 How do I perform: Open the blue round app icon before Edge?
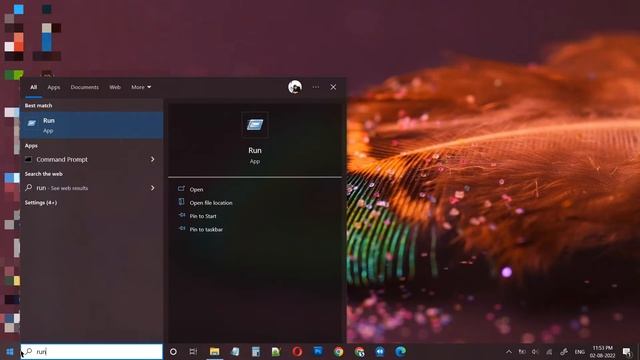[x=380, y=351]
